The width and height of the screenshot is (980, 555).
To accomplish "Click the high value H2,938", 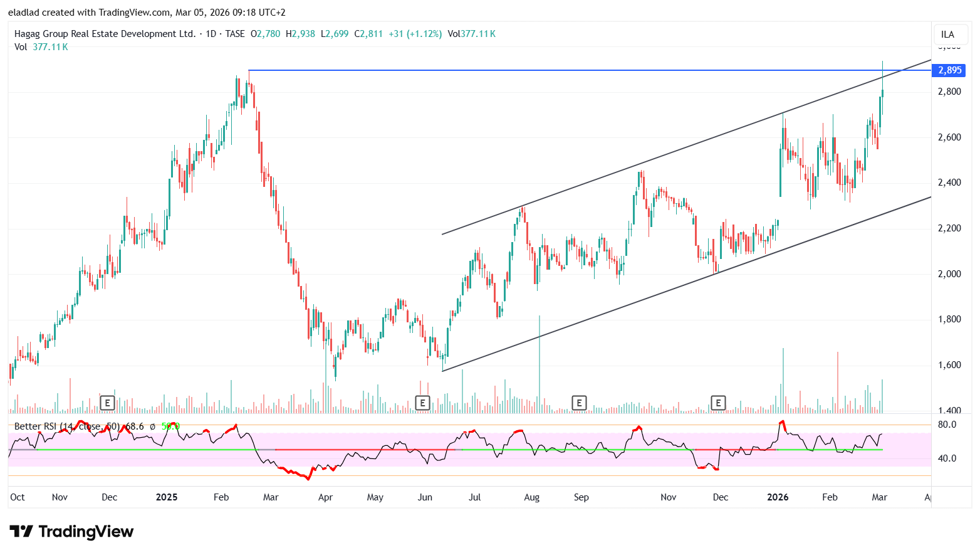I will [300, 34].
